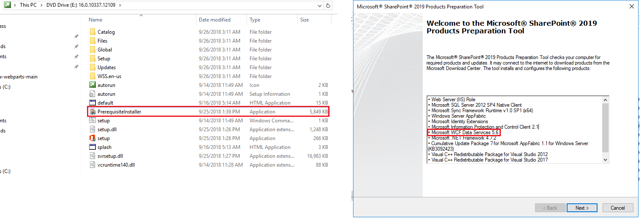Click the drive icon in the address bar
The width and height of the screenshot is (644, 224).
(7, 5)
